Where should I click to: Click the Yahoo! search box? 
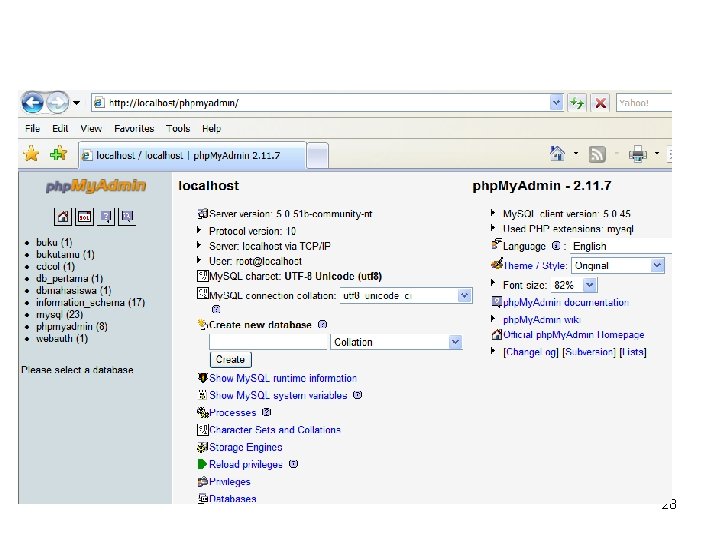click(x=643, y=103)
